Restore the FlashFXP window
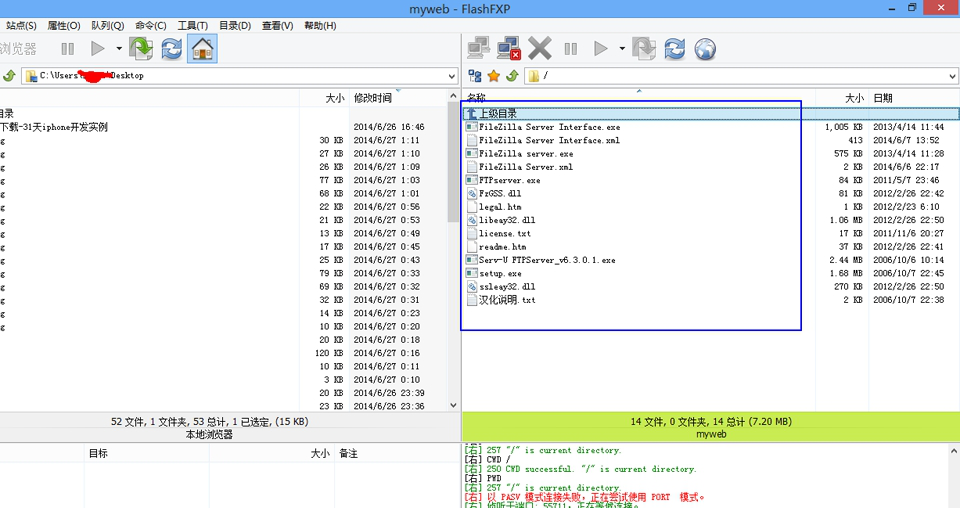Screen dimensions: 960x528 click(912, 8)
